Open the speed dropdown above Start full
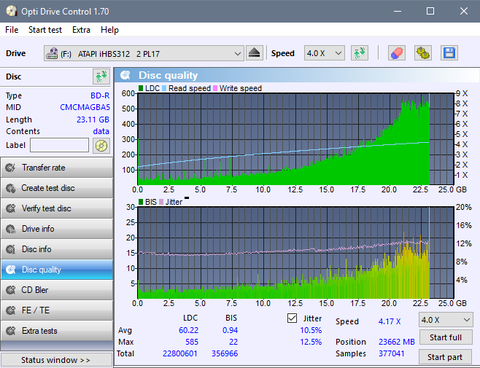 446,320
